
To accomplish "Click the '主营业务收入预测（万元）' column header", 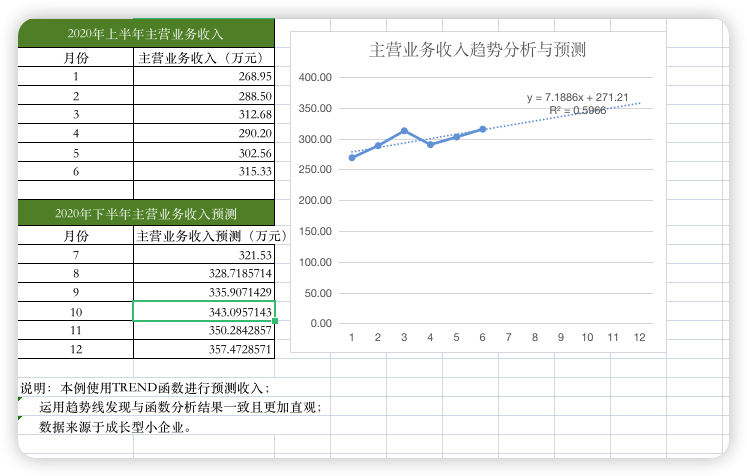I will (211, 236).
